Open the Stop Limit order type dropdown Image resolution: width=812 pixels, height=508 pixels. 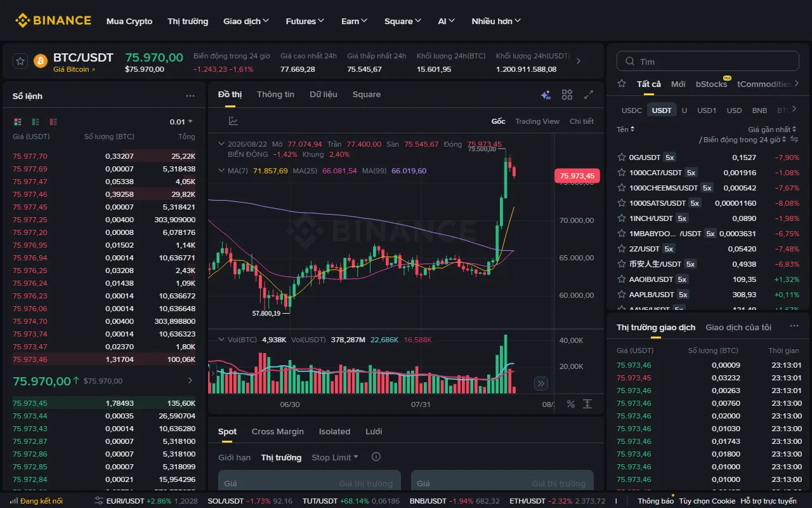tap(335, 457)
